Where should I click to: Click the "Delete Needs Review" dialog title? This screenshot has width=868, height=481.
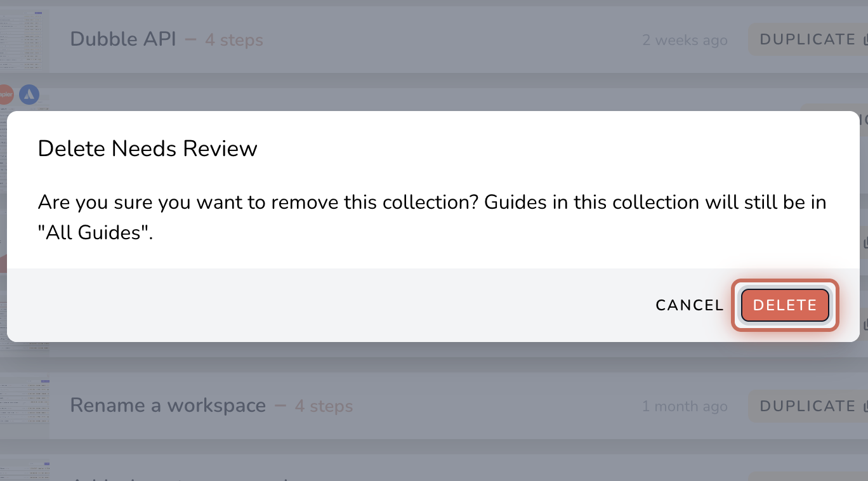148,148
